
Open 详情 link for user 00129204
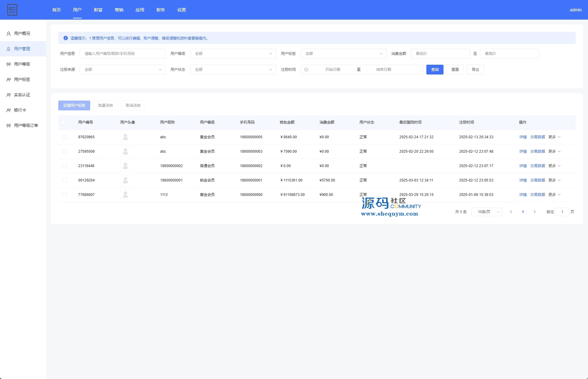click(523, 180)
